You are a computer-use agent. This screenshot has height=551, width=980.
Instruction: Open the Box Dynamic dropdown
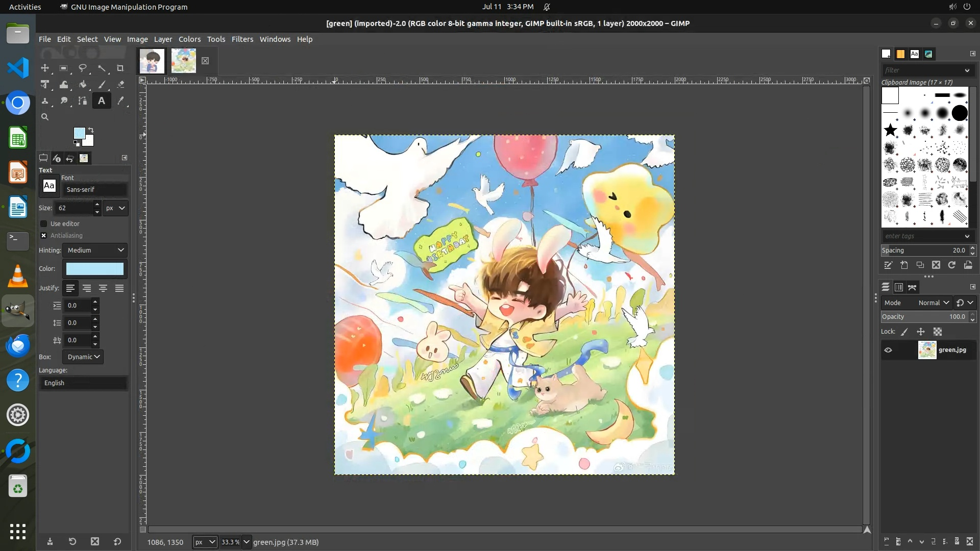tap(83, 357)
